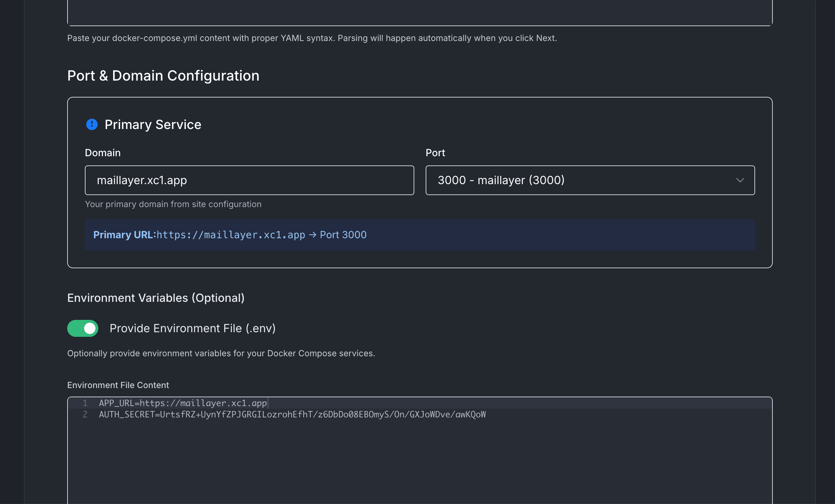Image resolution: width=835 pixels, height=504 pixels.
Task: Toggle Provide Environment File switch off
Action: point(83,328)
